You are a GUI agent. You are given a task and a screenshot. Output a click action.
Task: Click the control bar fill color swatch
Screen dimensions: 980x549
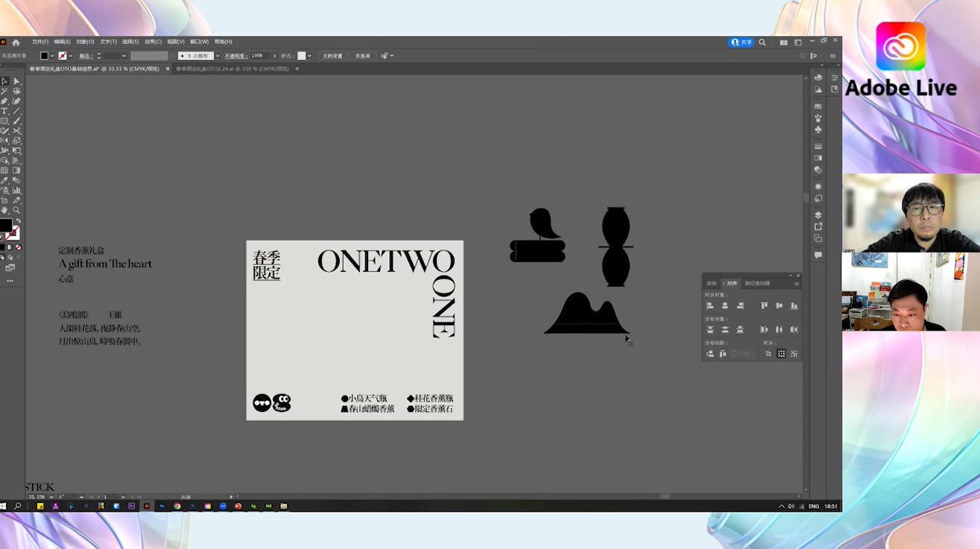45,56
